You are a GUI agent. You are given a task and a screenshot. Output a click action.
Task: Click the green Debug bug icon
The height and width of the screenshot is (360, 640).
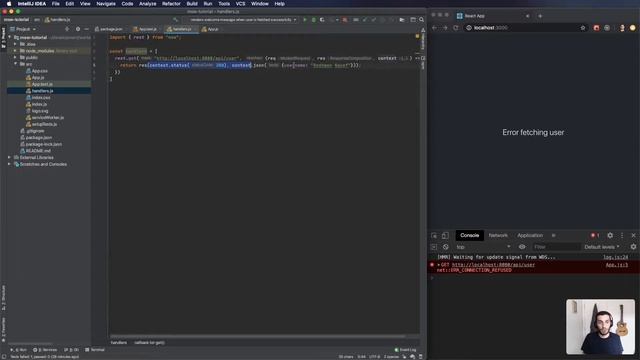[x=313, y=20]
